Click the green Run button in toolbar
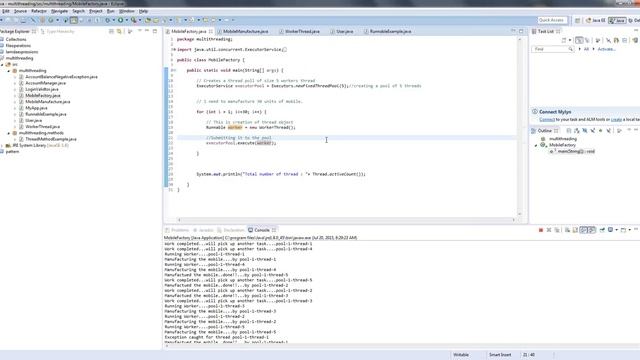The image size is (640, 360). (121, 20)
